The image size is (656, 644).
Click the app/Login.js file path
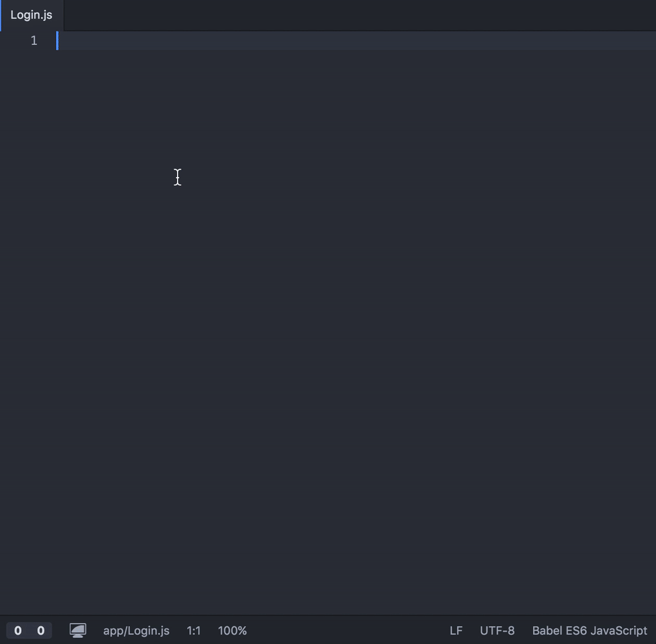[137, 630]
